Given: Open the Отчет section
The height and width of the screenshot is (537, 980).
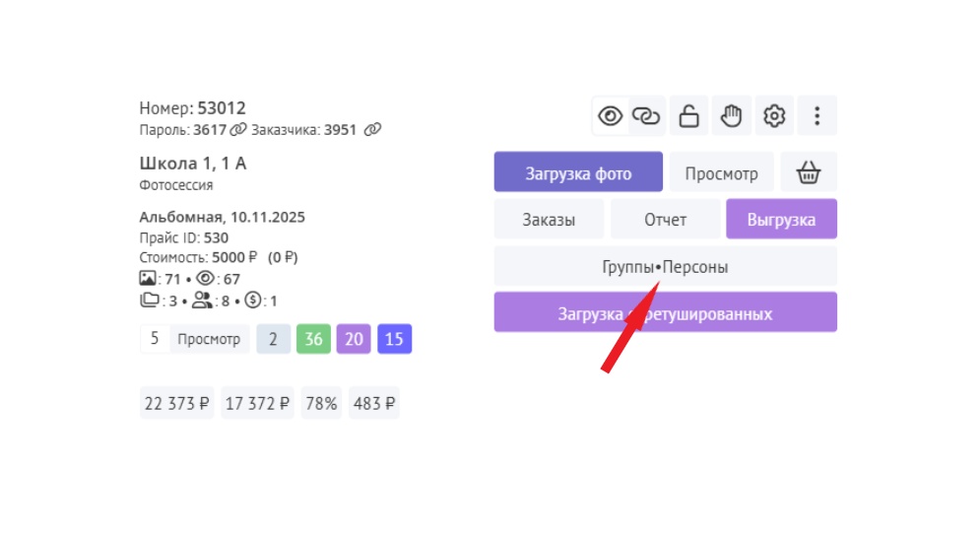Looking at the screenshot, I should pyautogui.click(x=666, y=220).
